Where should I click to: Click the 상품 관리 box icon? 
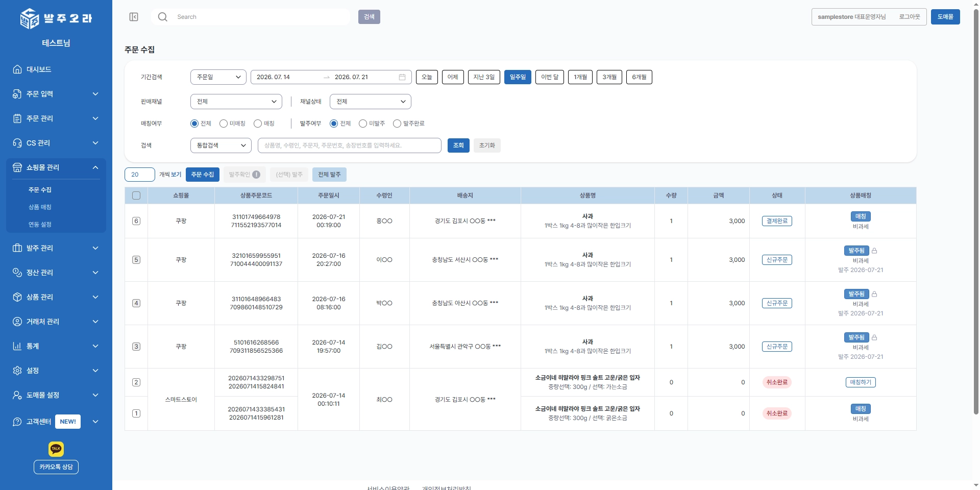(17, 297)
